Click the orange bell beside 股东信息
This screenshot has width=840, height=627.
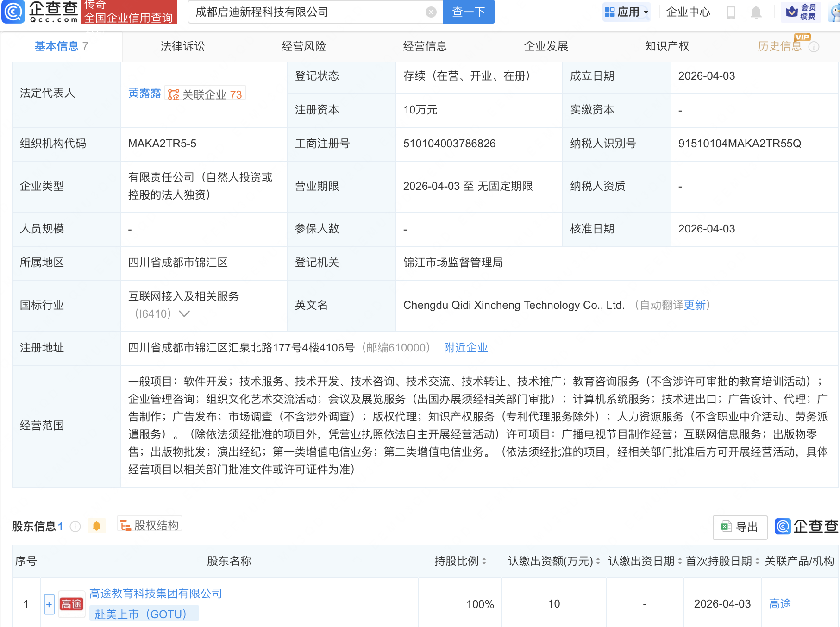pyautogui.click(x=97, y=527)
